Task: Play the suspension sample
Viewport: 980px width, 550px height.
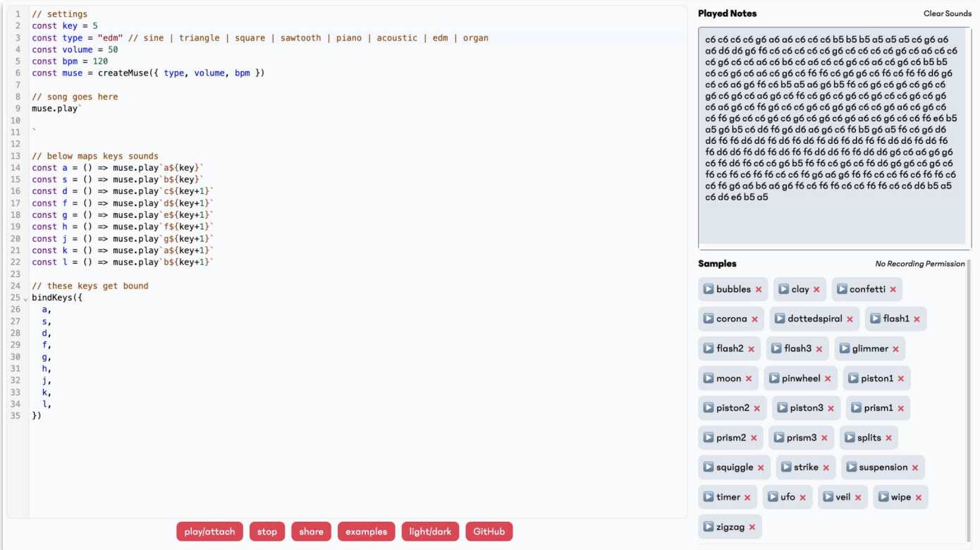Action: click(x=851, y=468)
